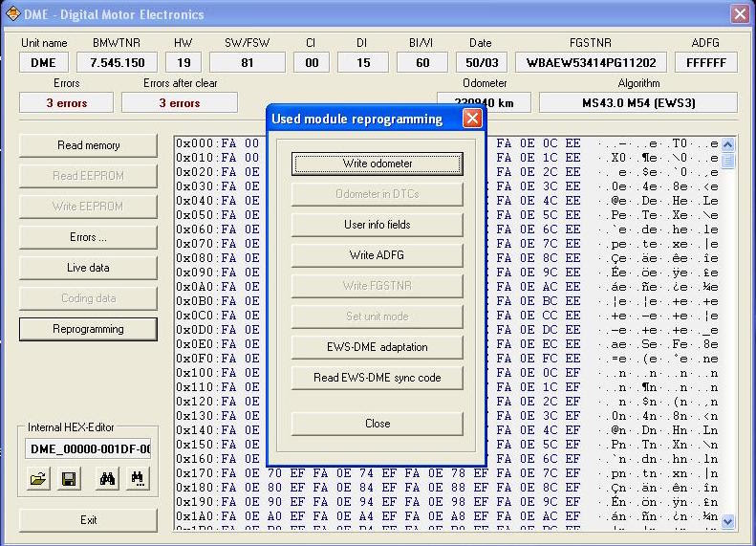Click the hex view scrollbar up arrow

(728, 144)
